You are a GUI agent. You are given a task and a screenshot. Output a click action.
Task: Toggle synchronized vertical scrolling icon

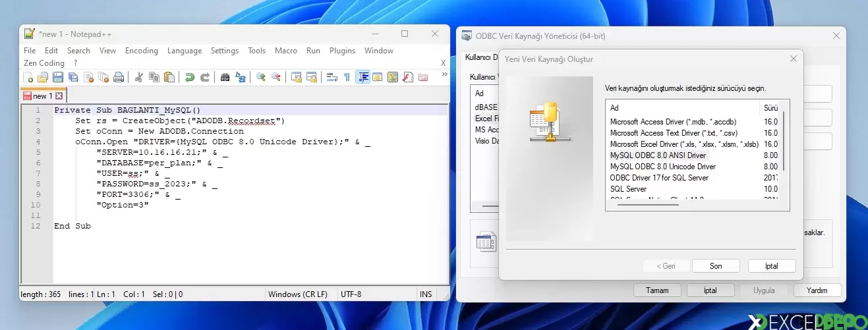click(297, 77)
